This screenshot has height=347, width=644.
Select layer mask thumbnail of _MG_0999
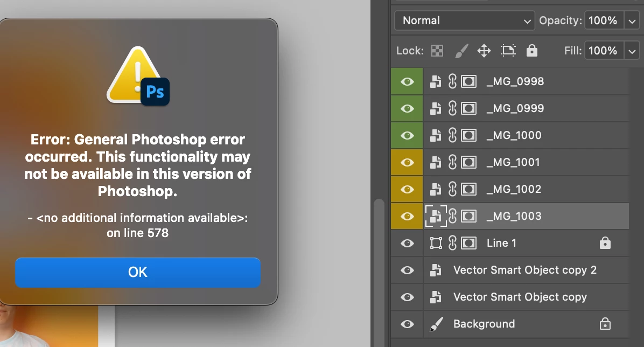click(x=468, y=108)
